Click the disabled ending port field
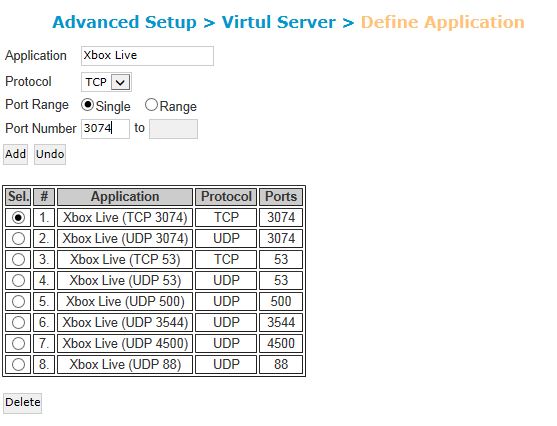 pos(173,129)
